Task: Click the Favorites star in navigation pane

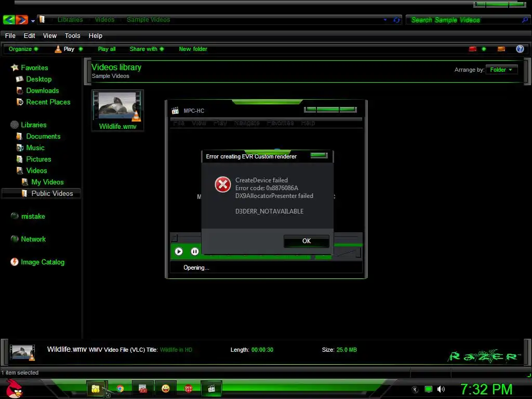Action: (x=14, y=68)
